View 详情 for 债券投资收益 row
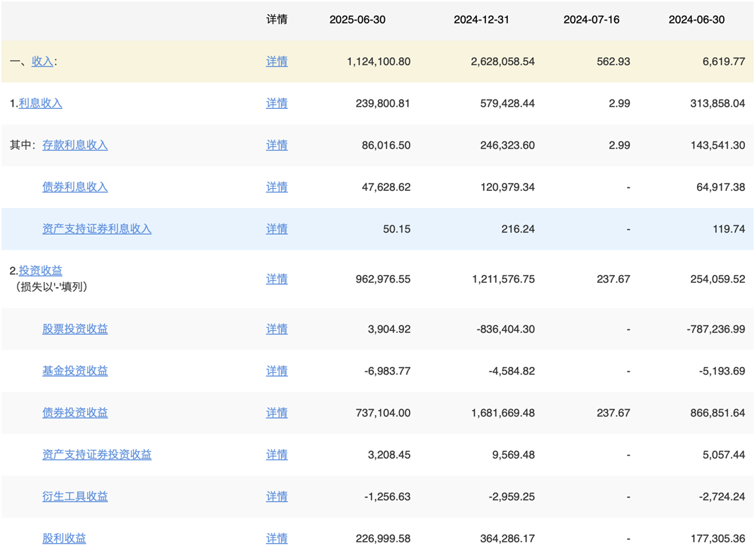The width and height of the screenshot is (755, 560). tap(277, 412)
